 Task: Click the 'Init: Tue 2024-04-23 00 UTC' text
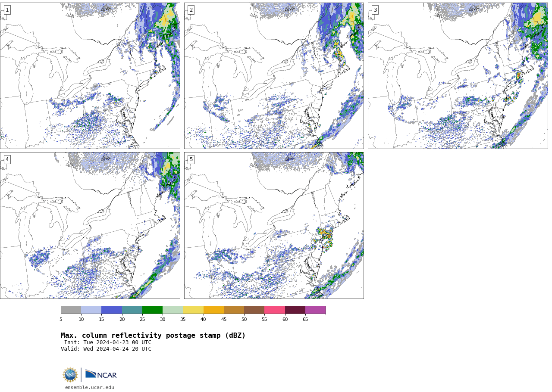coord(108,342)
